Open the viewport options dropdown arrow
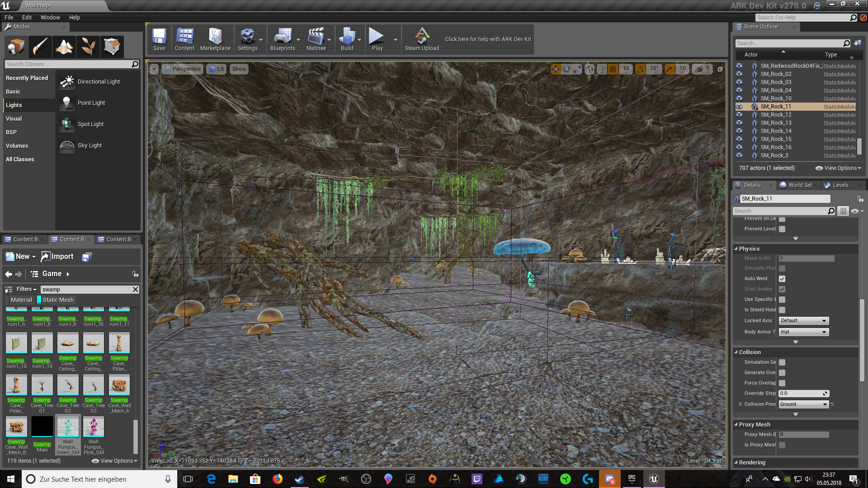 [x=154, y=69]
